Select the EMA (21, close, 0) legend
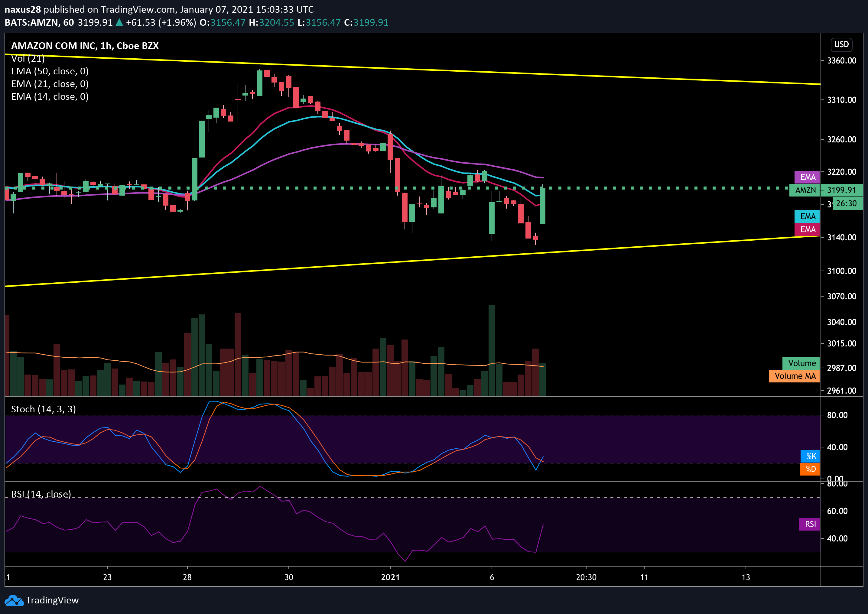Screen dimensions: 868x614 tap(50, 84)
